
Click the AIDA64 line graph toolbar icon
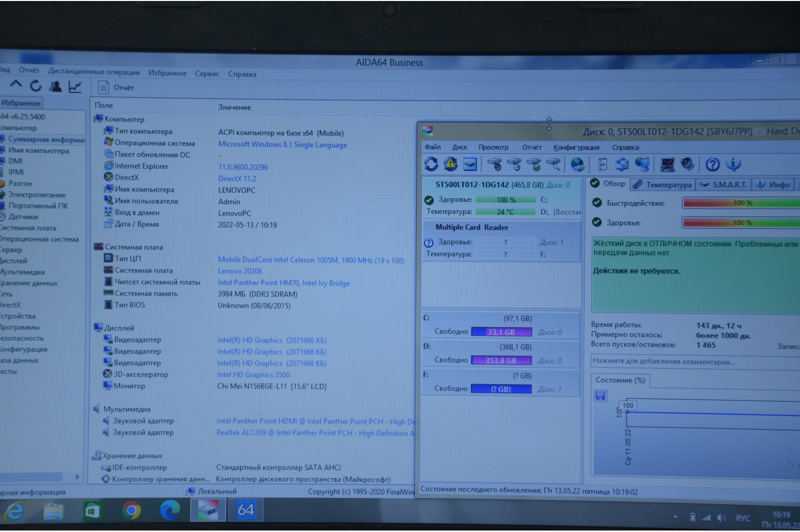[x=75, y=87]
